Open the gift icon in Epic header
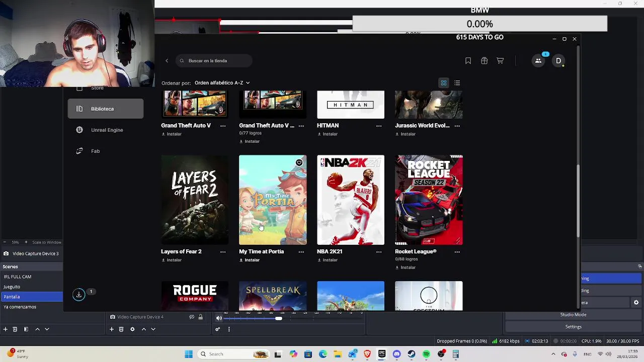 (484, 61)
